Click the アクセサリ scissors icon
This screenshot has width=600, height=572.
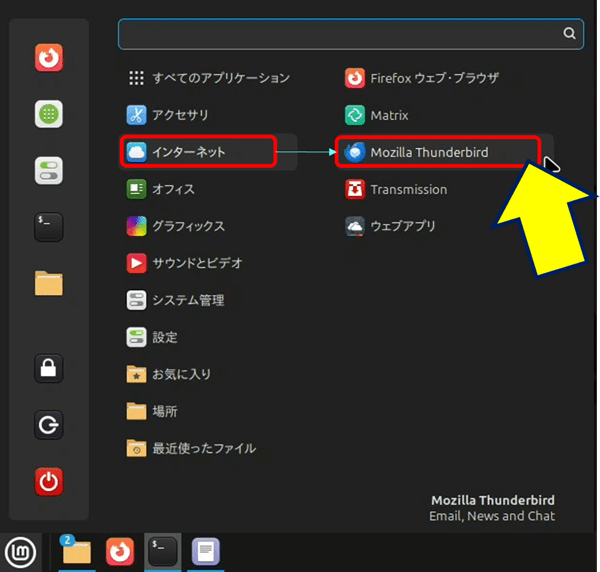click(136, 115)
